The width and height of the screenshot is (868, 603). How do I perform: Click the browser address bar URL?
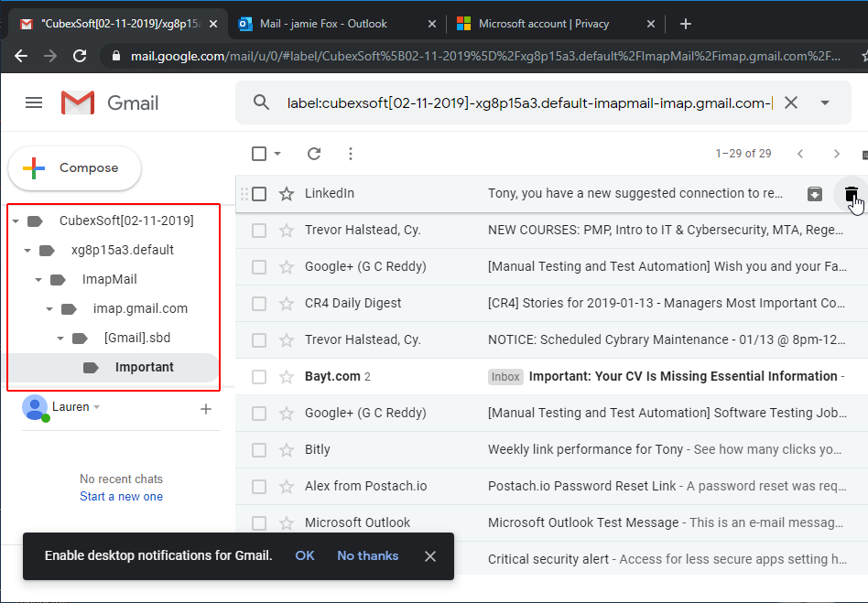tap(485, 56)
